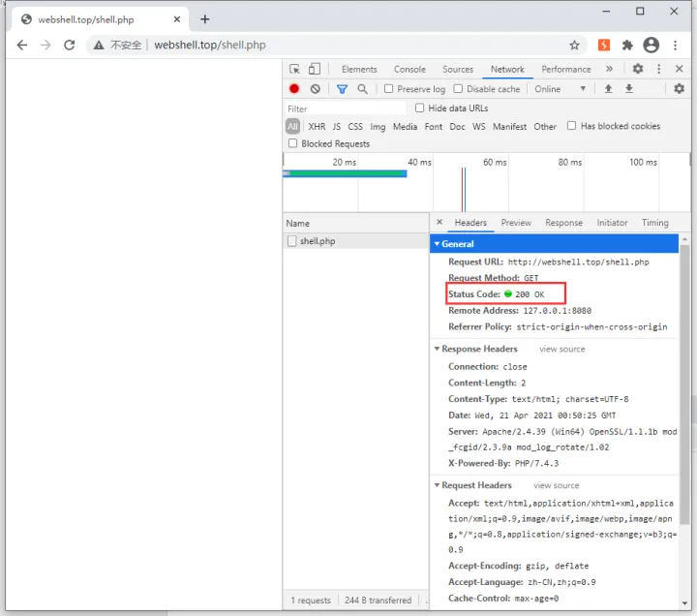Screen dimensions: 697x616
Task: Tick the Hide data URLs checkbox
Action: coord(420,108)
